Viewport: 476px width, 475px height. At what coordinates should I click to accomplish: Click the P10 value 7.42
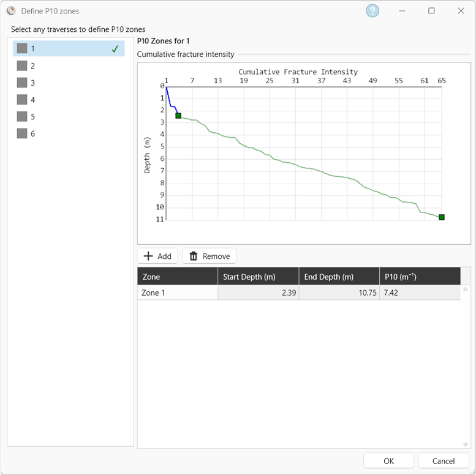click(x=420, y=293)
